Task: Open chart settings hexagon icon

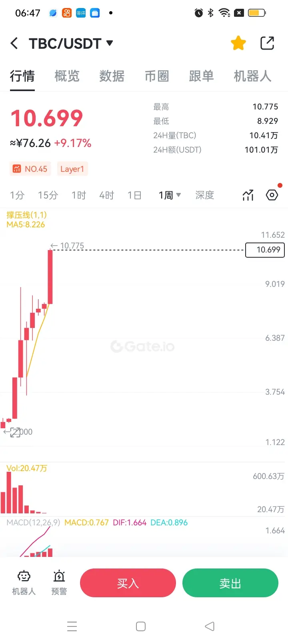Action: point(272,195)
